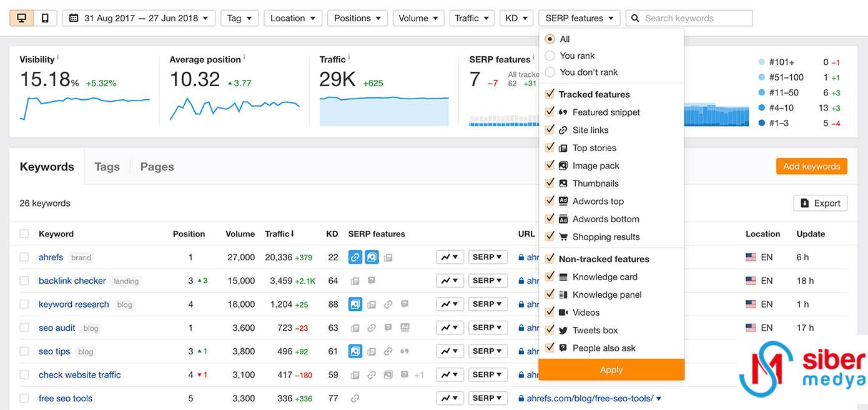Image resolution: width=868 pixels, height=410 pixels.
Task: Open chart dropdown for backlink checker row
Action: pyautogui.click(x=450, y=281)
